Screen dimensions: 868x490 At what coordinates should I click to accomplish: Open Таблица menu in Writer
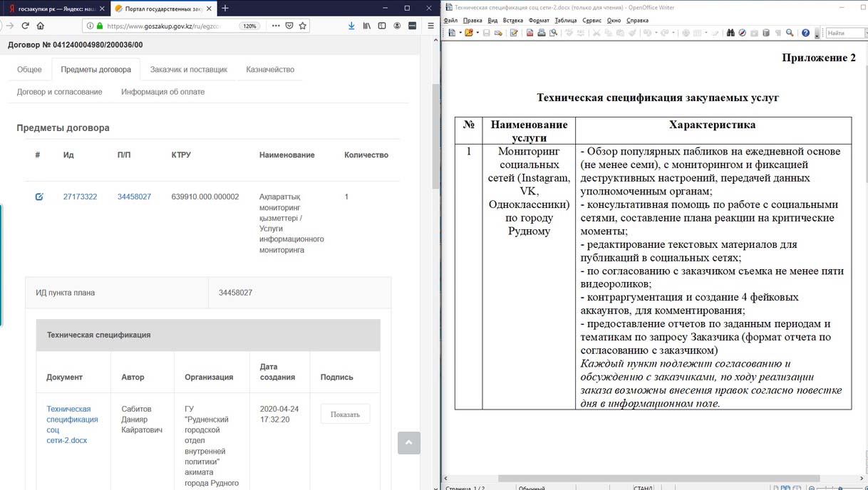coord(566,21)
